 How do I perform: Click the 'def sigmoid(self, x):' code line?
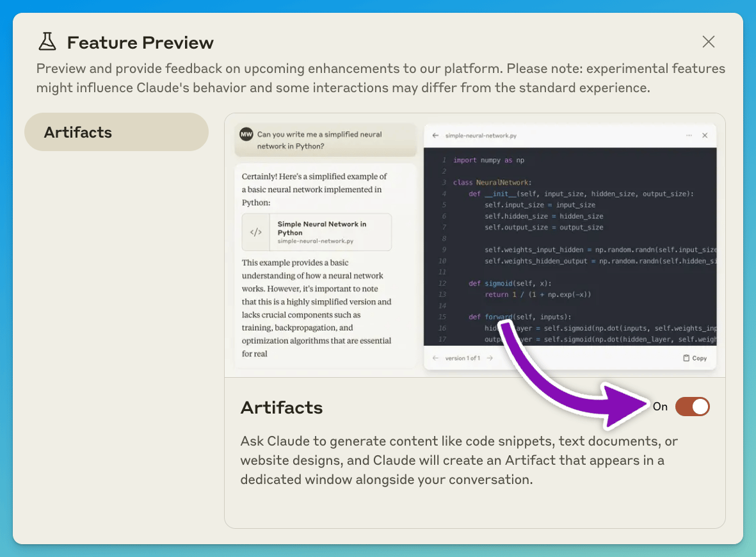[x=510, y=283]
